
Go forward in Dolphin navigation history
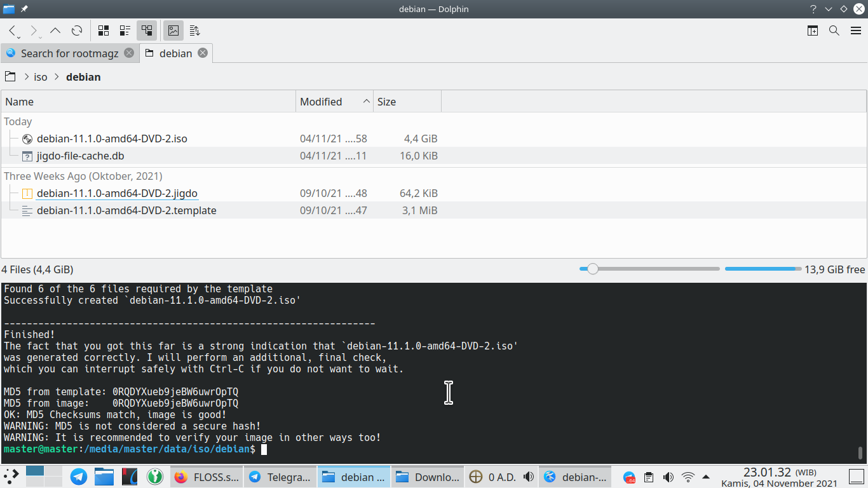(34, 30)
